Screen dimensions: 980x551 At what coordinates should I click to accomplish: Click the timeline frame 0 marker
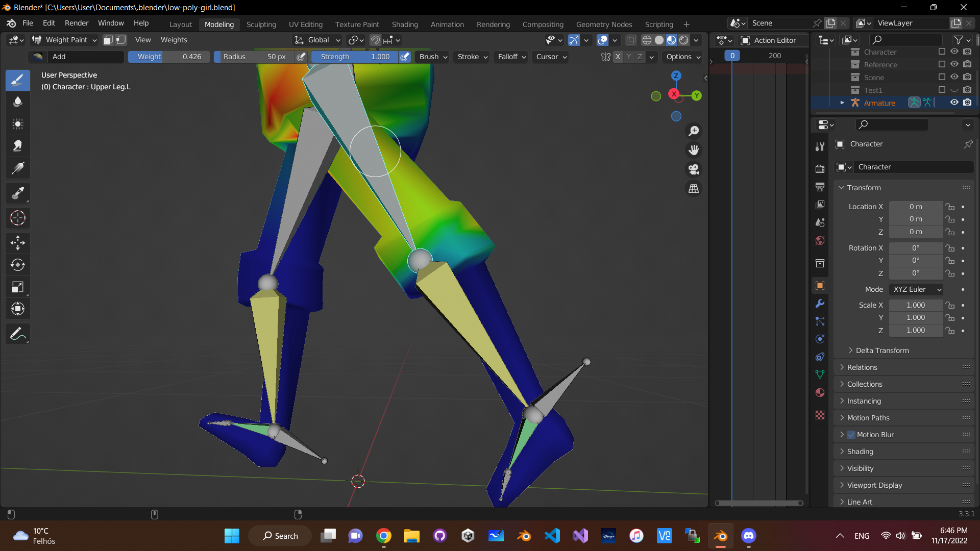click(x=732, y=56)
